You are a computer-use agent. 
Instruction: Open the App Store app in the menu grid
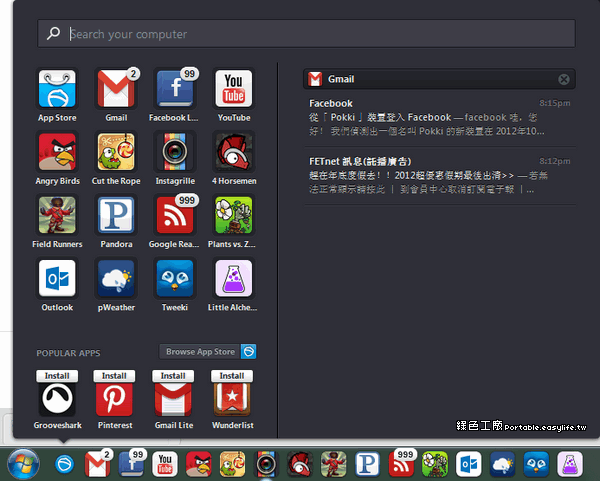(x=57, y=89)
